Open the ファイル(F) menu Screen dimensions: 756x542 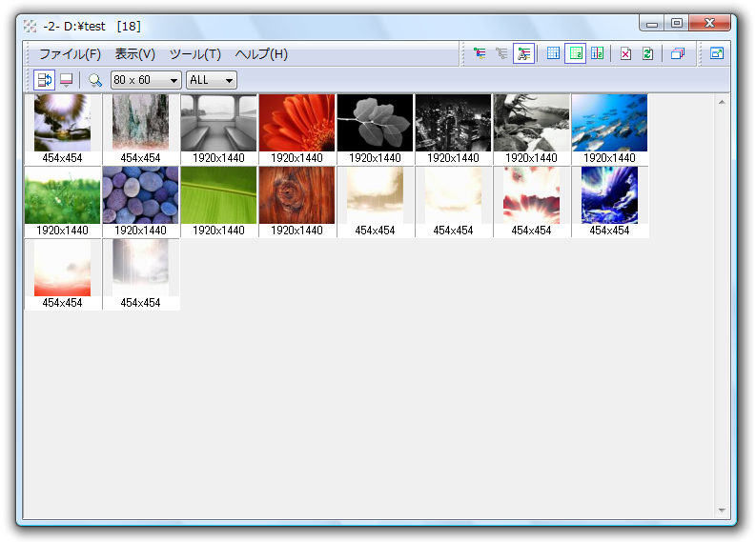(x=70, y=54)
